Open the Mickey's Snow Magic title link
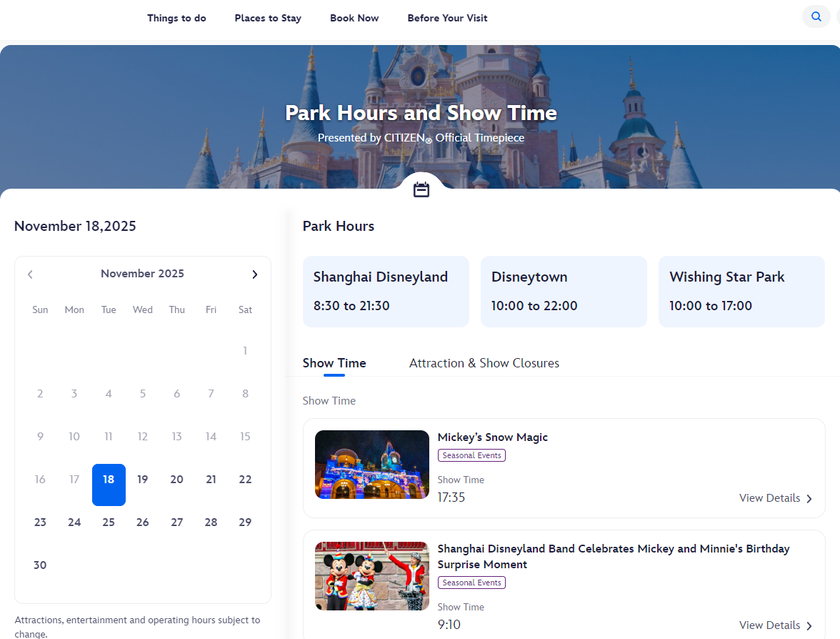This screenshot has width=840, height=639. pos(492,437)
